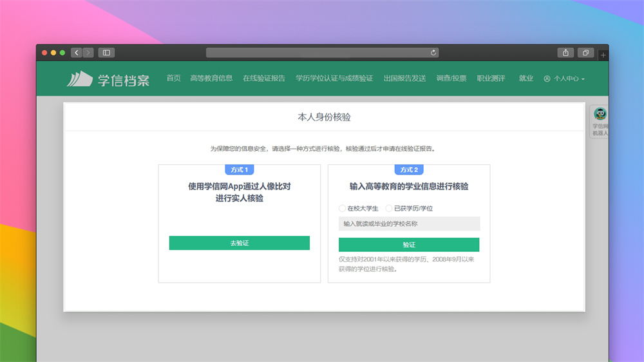
Task: Click the 学信档案 logo icon
Action: pyautogui.click(x=79, y=79)
